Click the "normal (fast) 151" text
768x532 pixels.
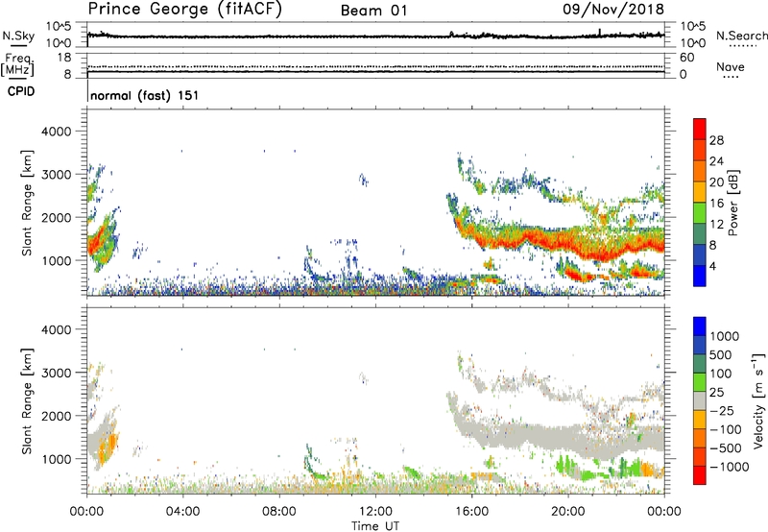pos(145,95)
